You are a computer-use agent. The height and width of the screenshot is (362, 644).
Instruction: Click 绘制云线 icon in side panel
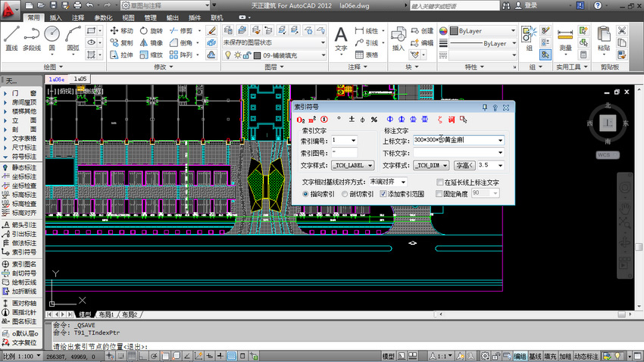click(x=6, y=282)
